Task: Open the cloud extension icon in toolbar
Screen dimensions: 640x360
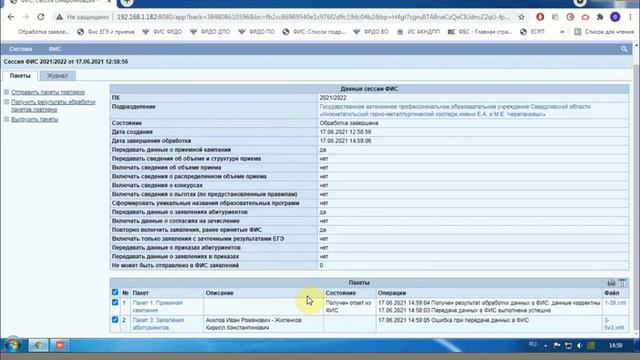Action: coord(585,17)
